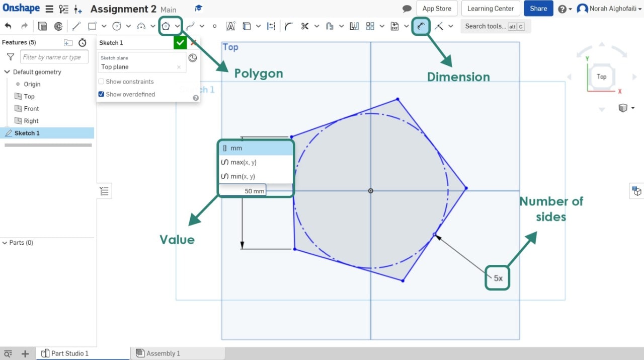Open the Norah Alghofaili account menu
The width and height of the screenshot is (644, 360).
[608, 9]
